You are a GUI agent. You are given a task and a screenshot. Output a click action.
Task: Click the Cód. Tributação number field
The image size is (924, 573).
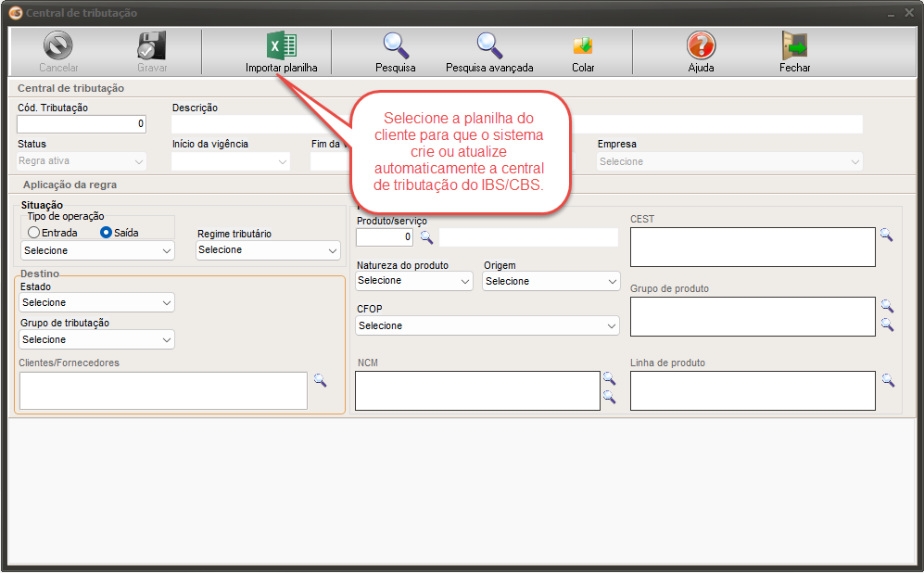pyautogui.click(x=79, y=123)
